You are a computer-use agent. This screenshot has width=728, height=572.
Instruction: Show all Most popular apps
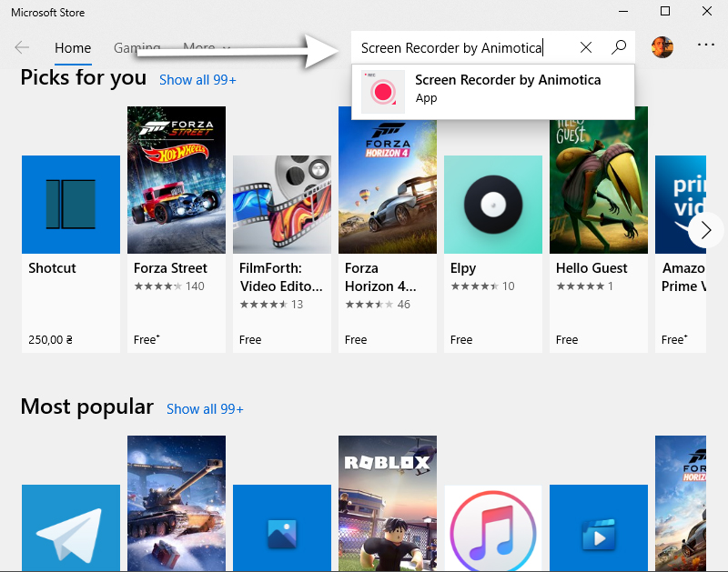tap(205, 409)
